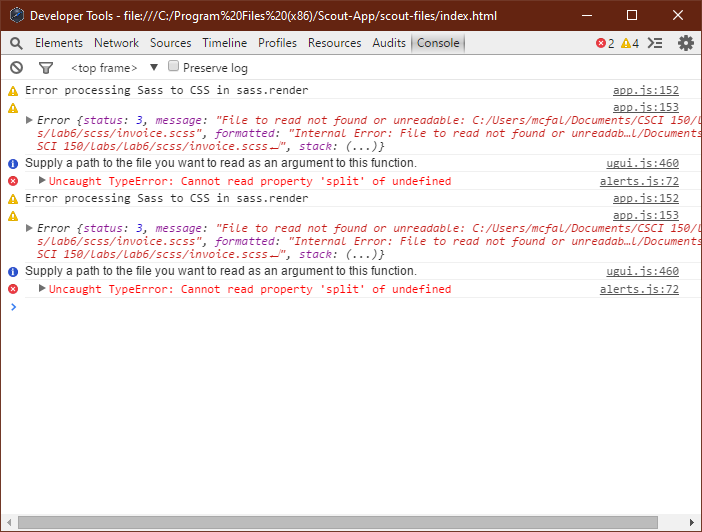
Task: Enable the Preserve log checkbox
Action: click(173, 66)
